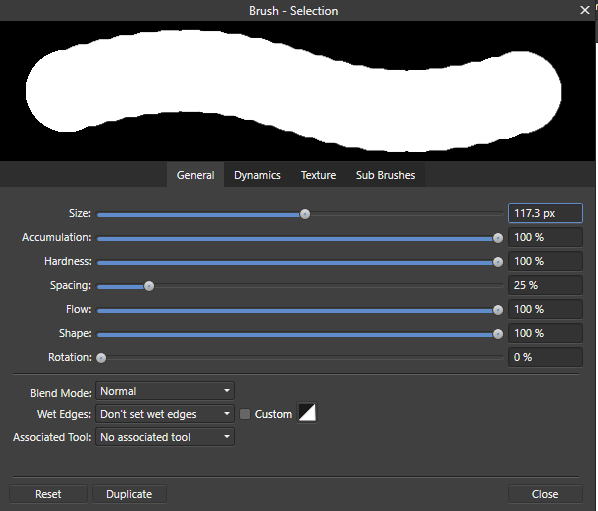The width and height of the screenshot is (598, 511).
Task: Click the Duplicate button
Action: click(129, 494)
